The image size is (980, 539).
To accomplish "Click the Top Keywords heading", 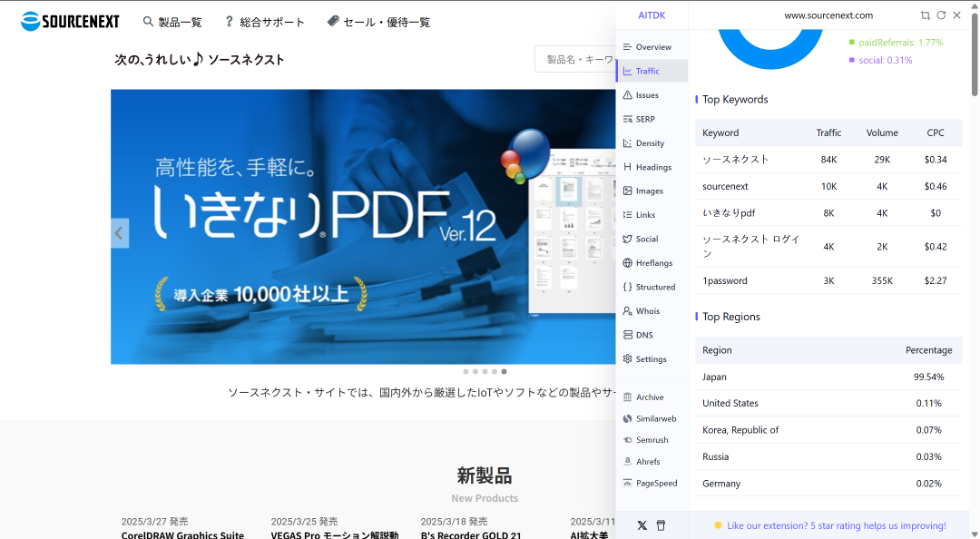I will pos(735,100).
